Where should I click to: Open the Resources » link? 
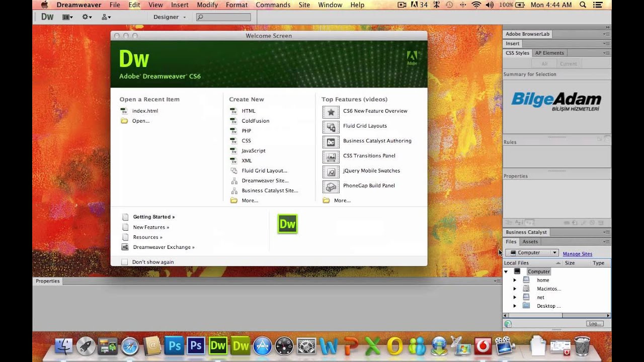tap(147, 237)
